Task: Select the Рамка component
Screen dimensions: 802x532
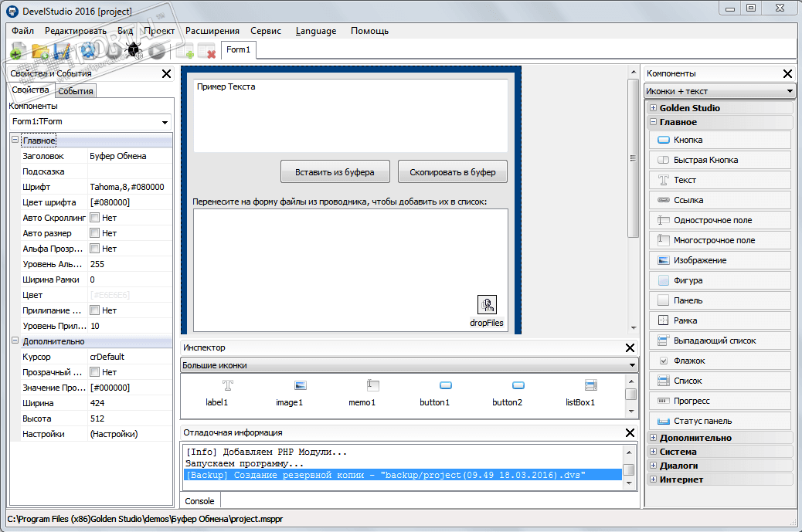Action: (719, 320)
